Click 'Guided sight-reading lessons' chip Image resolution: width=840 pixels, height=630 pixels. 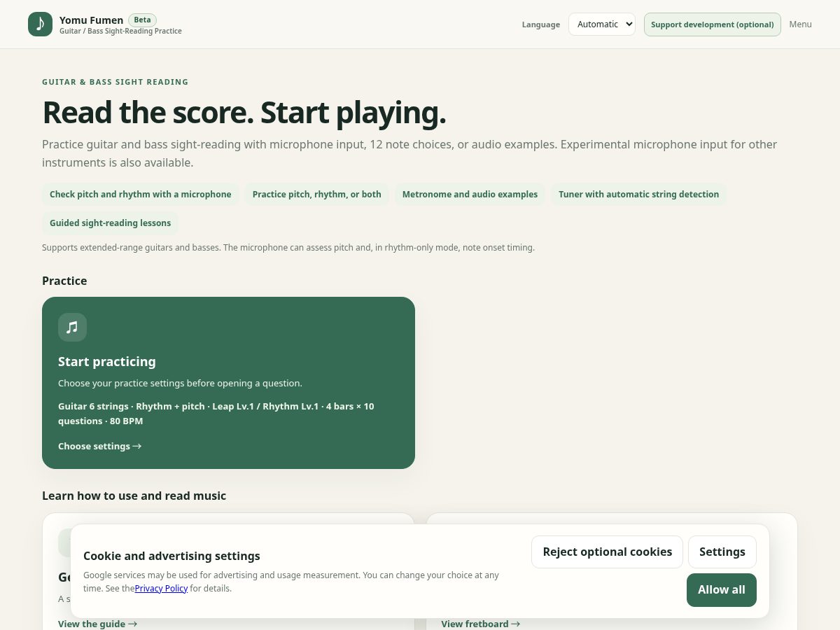110,223
